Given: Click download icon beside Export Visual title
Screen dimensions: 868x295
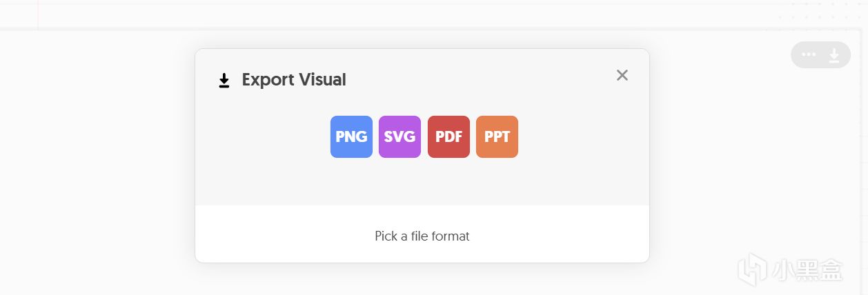Looking at the screenshot, I should [224, 81].
